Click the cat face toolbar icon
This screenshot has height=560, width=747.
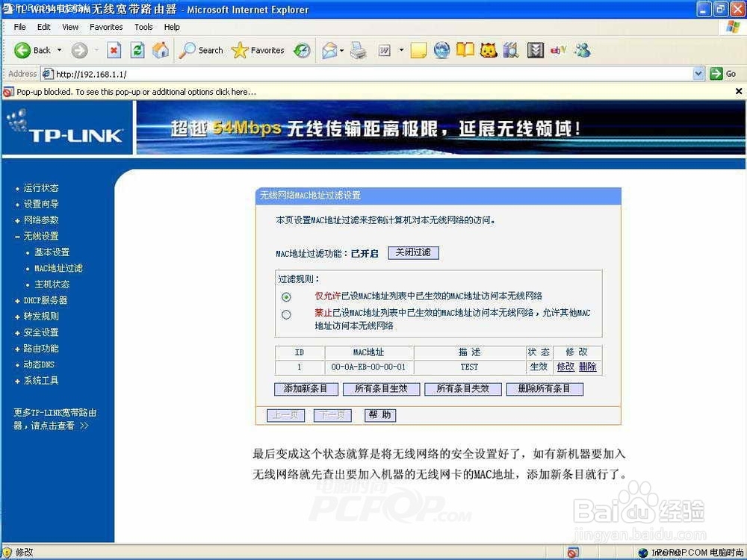tap(489, 50)
